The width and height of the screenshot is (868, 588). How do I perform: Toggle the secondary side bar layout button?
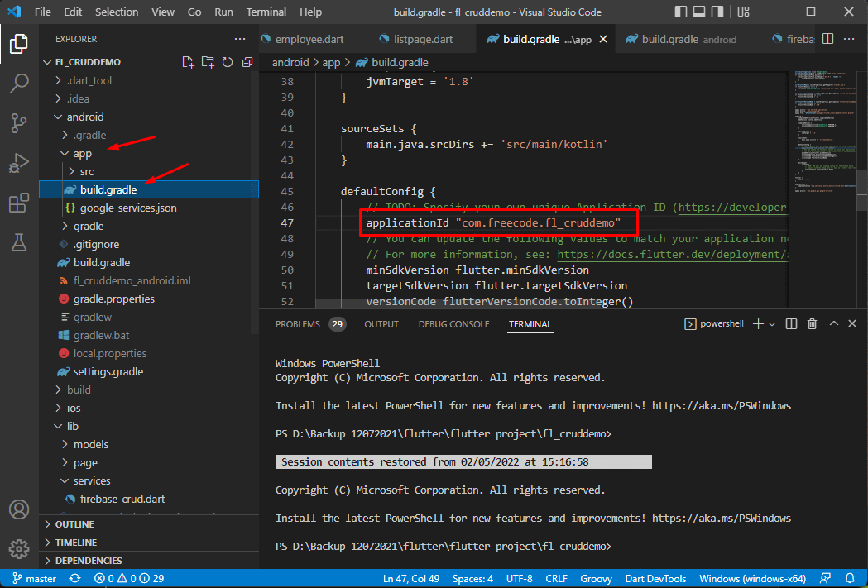(x=717, y=12)
